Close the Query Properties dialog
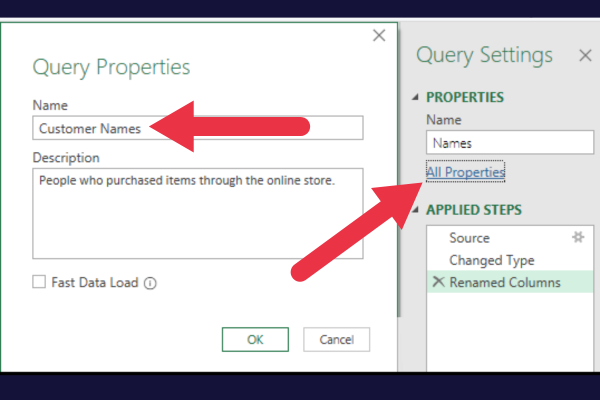This screenshot has width=600, height=400. (379, 36)
